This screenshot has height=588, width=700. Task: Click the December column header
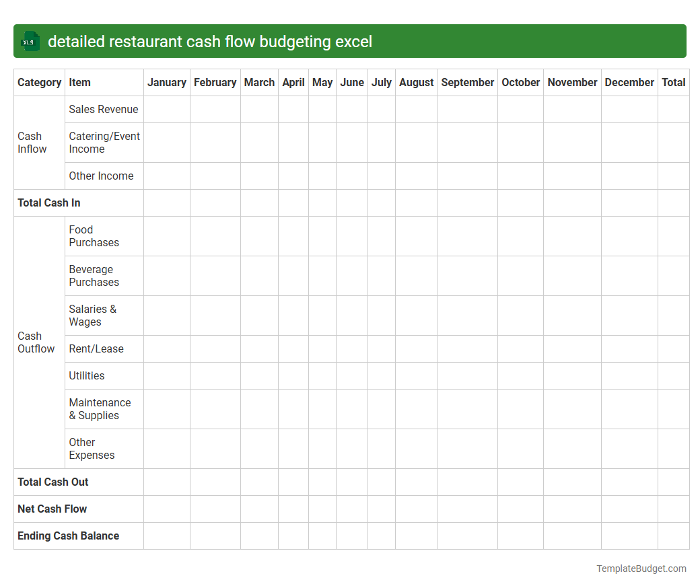click(629, 82)
